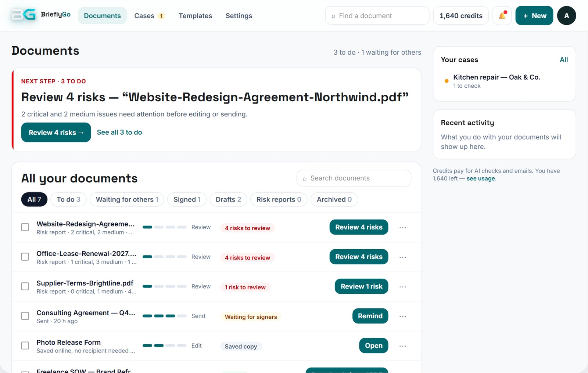Screen dimensions: 588x373
Task: Show the All 7 documents filter
Action: coord(34,199)
